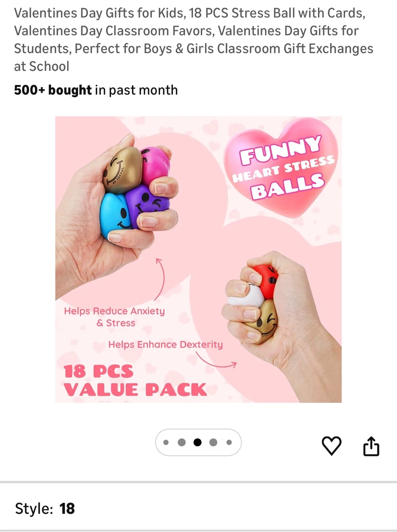Tap the blue smiley stress ball
Viewport: 397px width, 532px height.
coord(115,215)
